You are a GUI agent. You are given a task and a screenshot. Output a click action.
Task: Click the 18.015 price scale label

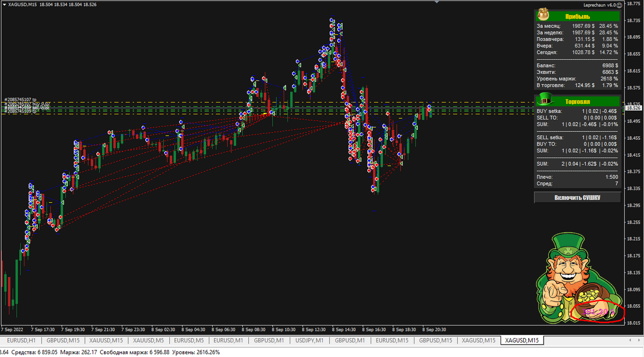[634, 323]
